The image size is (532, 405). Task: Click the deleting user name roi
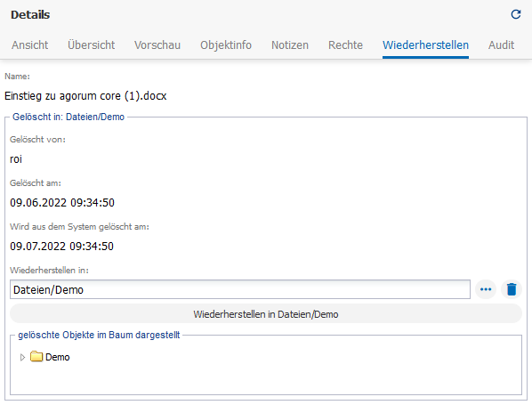[x=16, y=159]
